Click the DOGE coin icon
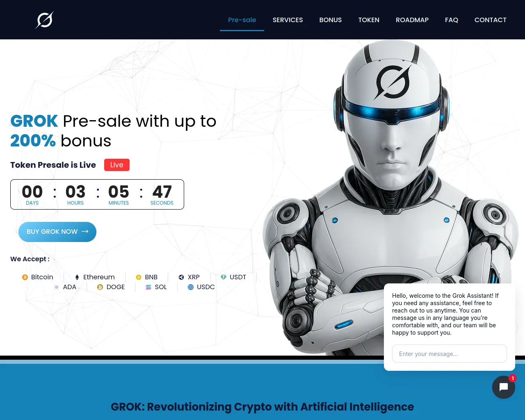Viewport: 525px width, 420px height. click(100, 287)
